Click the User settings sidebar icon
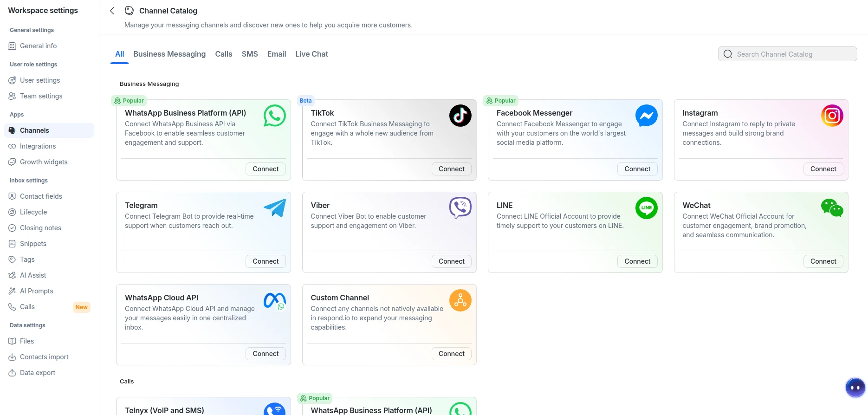The image size is (868, 415). (x=12, y=80)
